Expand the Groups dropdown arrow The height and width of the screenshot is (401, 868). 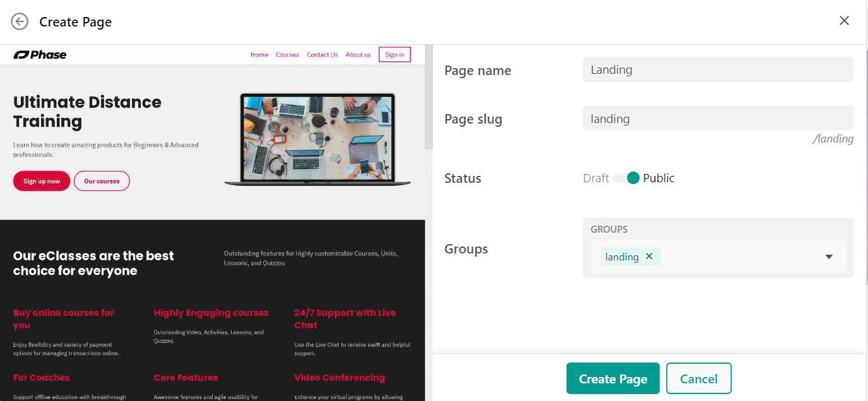[x=829, y=257]
